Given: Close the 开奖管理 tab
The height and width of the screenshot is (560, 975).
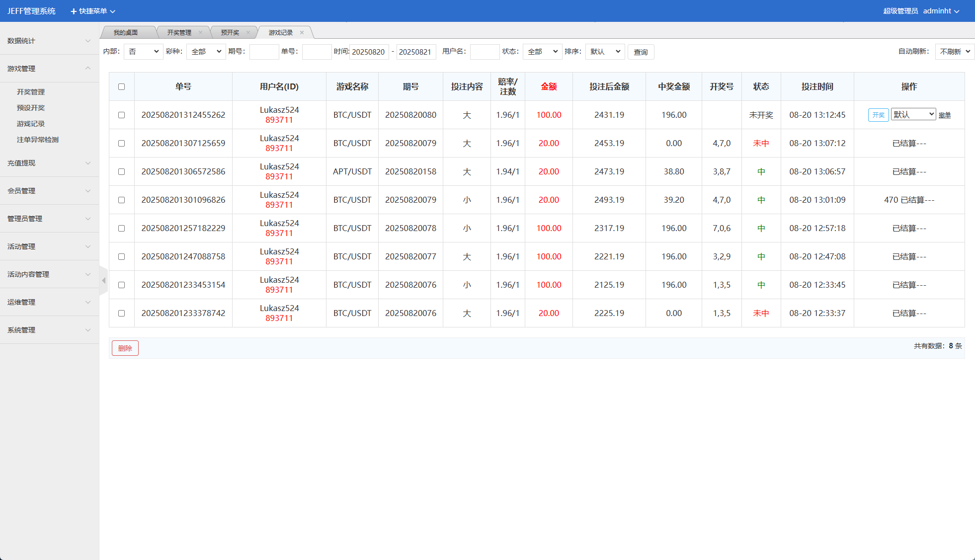Looking at the screenshot, I should pyautogui.click(x=200, y=33).
